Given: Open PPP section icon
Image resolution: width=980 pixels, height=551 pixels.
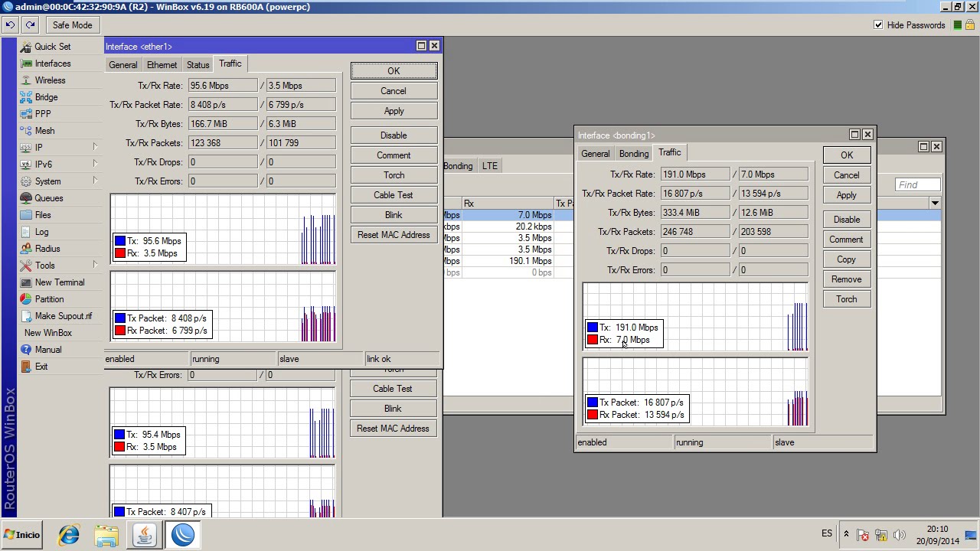Looking at the screenshot, I should [26, 114].
